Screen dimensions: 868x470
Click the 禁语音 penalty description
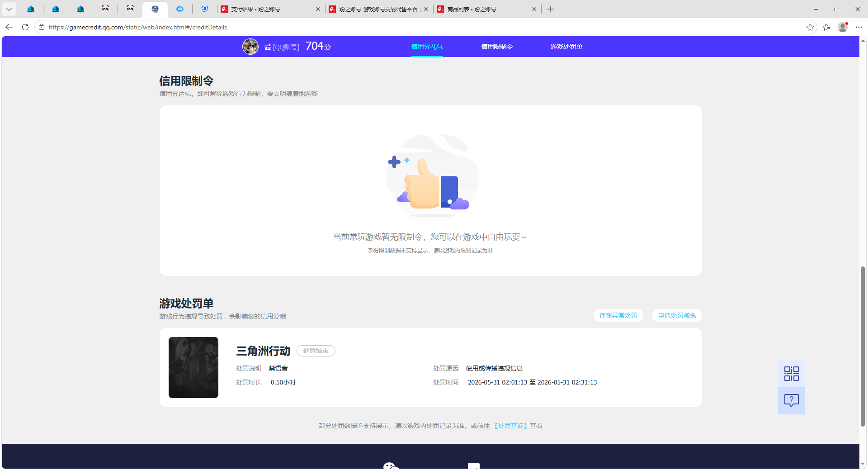pos(278,368)
